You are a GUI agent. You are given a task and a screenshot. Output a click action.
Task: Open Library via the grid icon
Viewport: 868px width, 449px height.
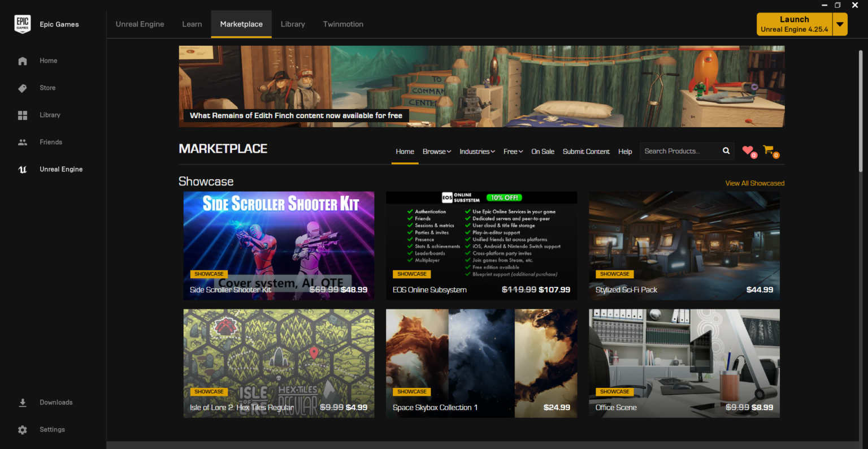point(23,115)
